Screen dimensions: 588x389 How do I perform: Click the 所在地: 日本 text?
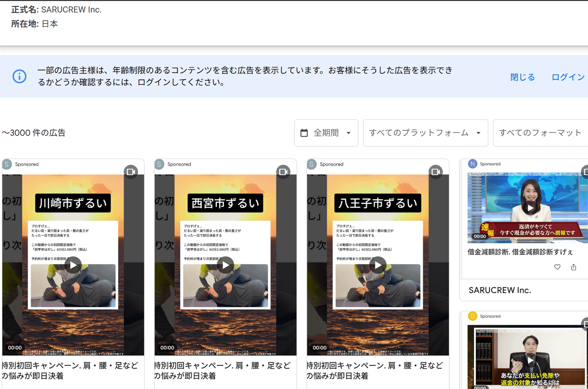point(34,24)
